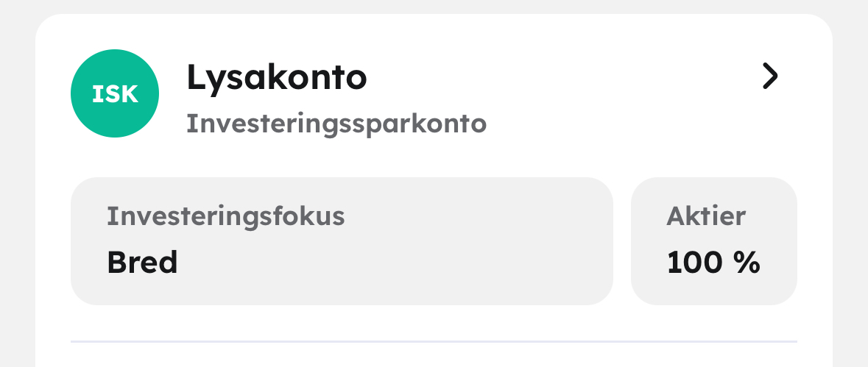This screenshot has height=367, width=868.
Task: Click the number 100 in the Aktier box
Action: click(x=696, y=263)
